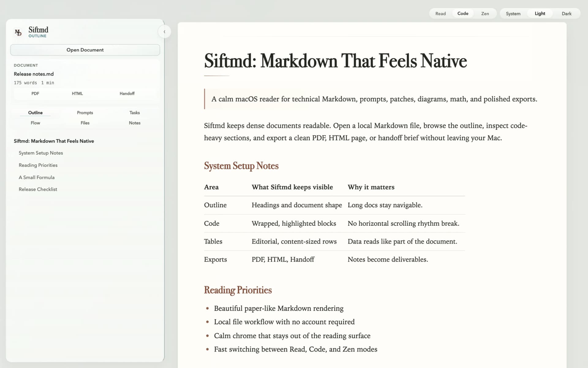This screenshot has height=368, width=588.
Task: Choose the Dark appearance option
Action: click(567, 13)
